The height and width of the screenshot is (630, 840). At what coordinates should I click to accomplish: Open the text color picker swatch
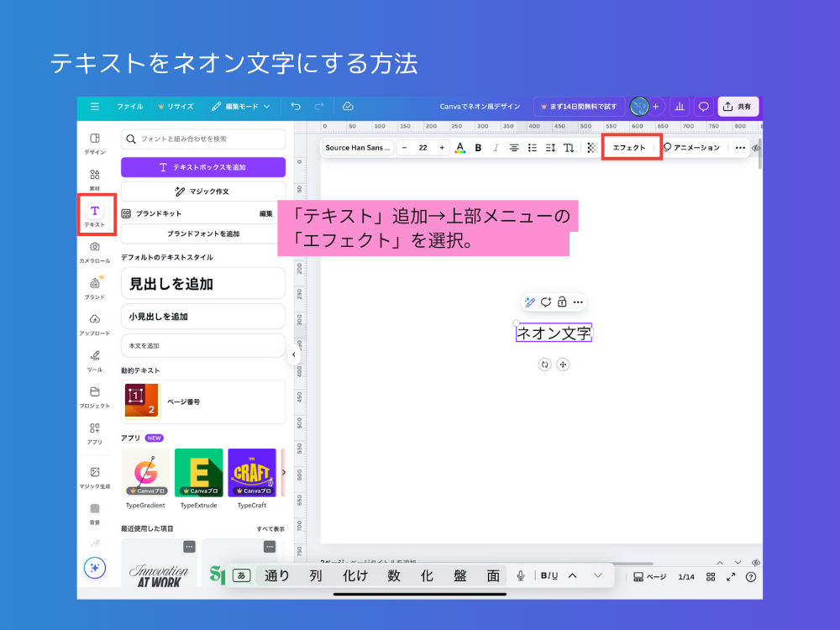click(x=459, y=148)
